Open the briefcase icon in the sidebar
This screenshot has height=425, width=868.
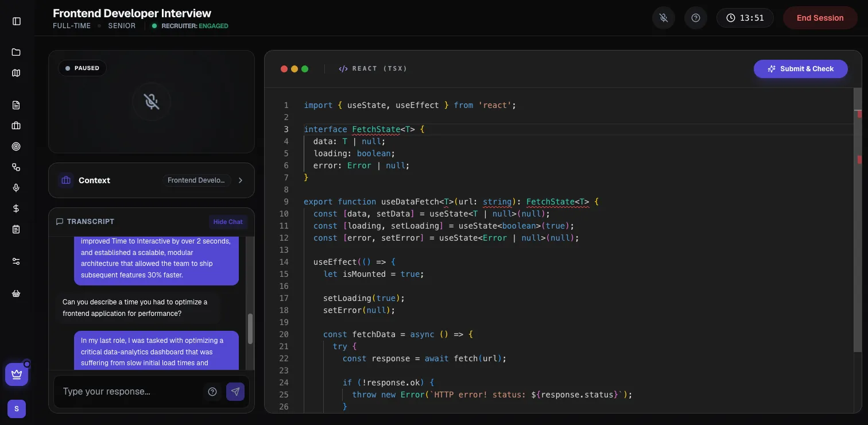(16, 126)
